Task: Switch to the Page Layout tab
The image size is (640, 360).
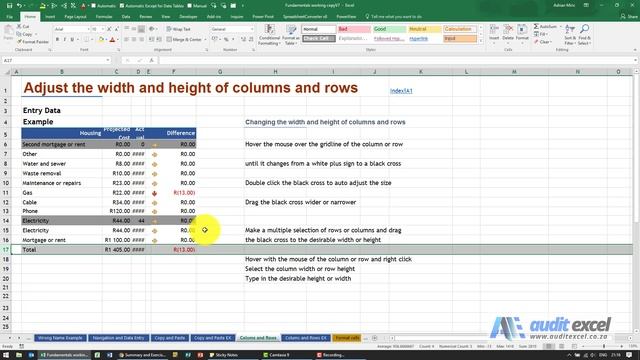Action: click(x=76, y=17)
